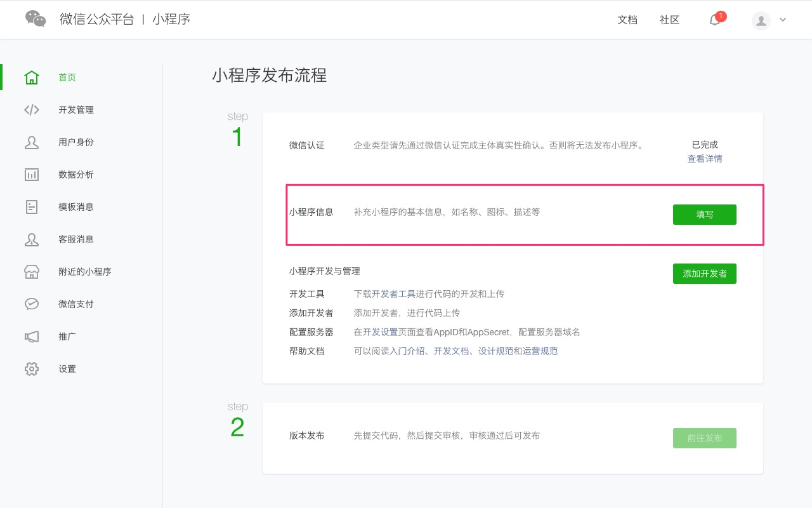
Task: Click the 前往发布 button
Action: tap(704, 438)
